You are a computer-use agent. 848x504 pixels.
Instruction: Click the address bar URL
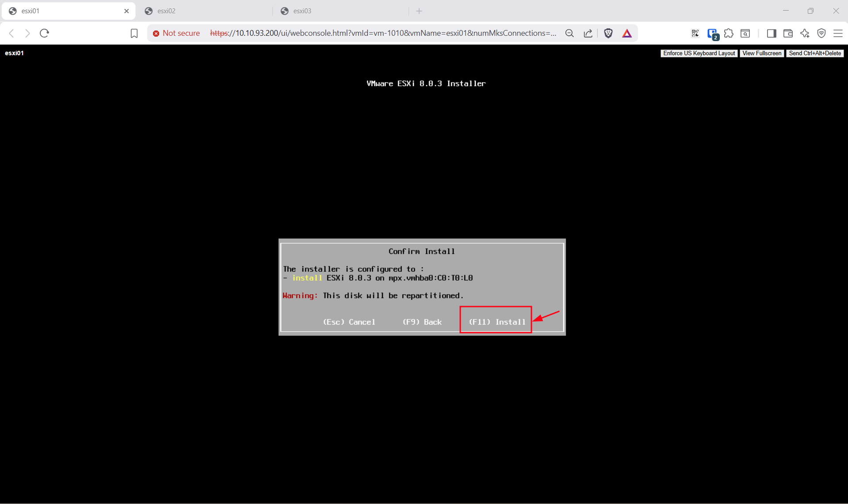[383, 33]
